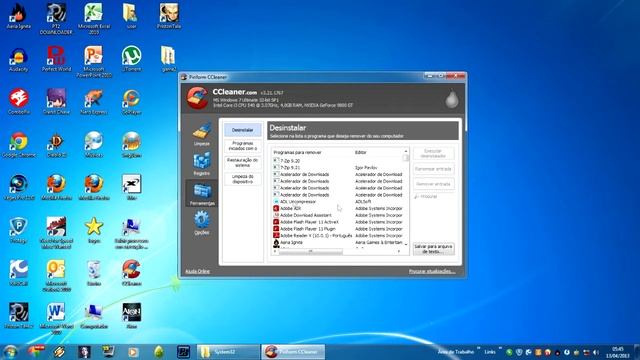This screenshot has height=360, width=640.
Task: Select Computador desktop icon
Action: [x=94, y=316]
